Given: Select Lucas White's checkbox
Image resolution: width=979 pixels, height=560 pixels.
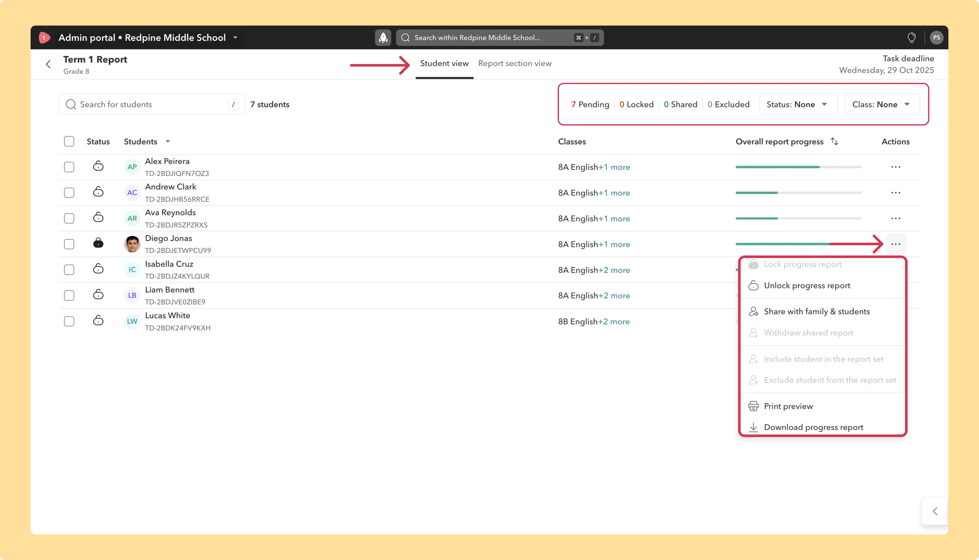Looking at the screenshot, I should click(69, 321).
